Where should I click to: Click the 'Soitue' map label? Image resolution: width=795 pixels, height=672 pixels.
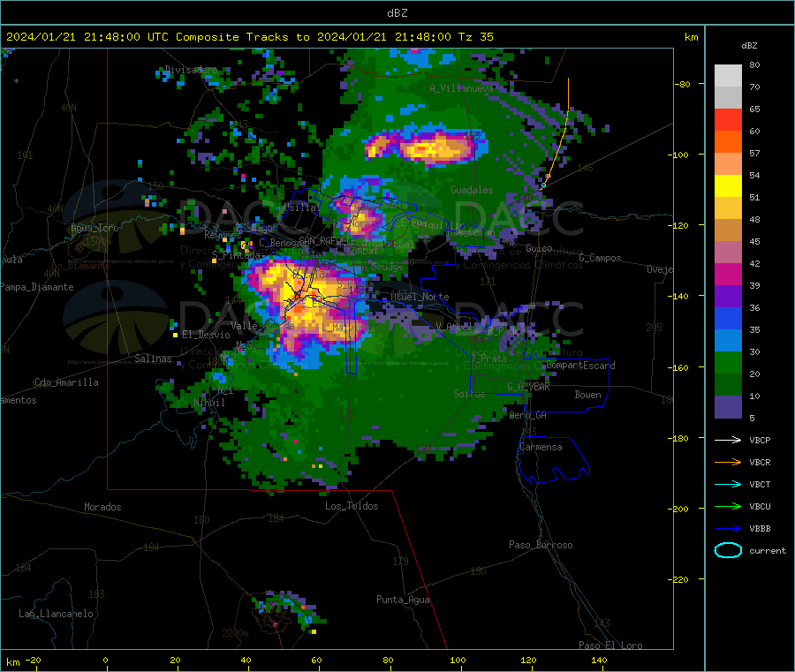(469, 394)
